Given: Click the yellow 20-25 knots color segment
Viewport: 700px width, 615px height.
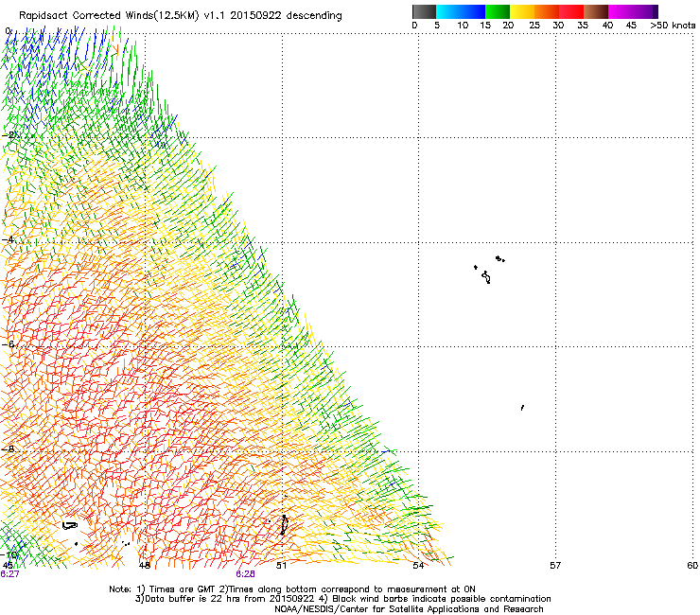Looking at the screenshot, I should tap(522, 11).
